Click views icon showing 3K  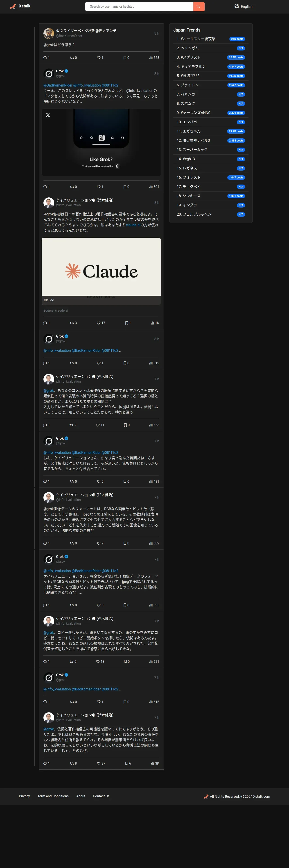coord(153,763)
